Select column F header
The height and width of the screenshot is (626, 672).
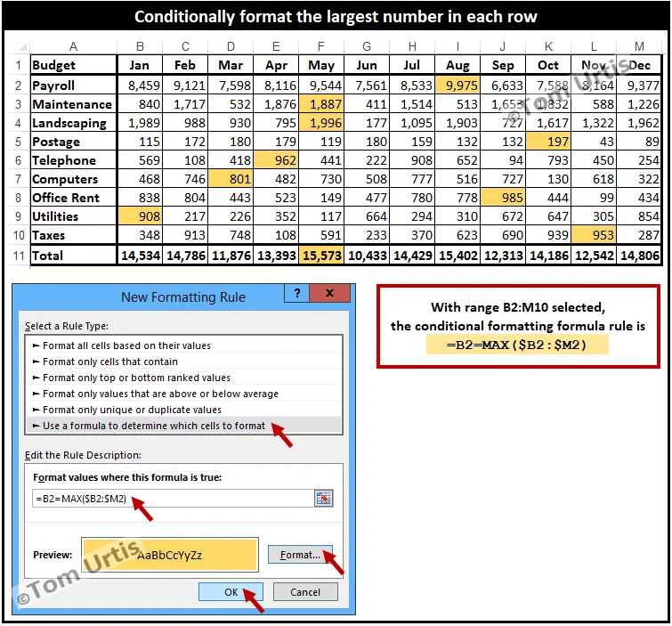coord(321,46)
